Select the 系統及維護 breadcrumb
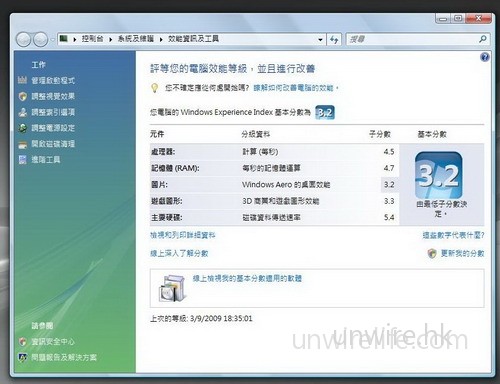The height and width of the screenshot is (384, 500). pos(136,39)
